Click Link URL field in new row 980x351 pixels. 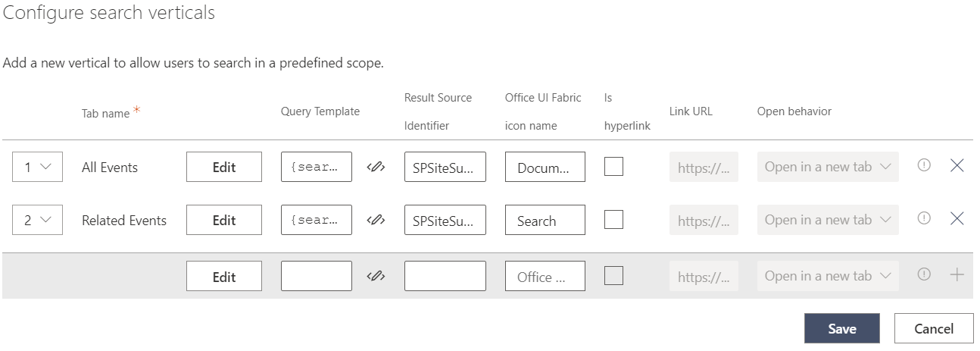704,276
